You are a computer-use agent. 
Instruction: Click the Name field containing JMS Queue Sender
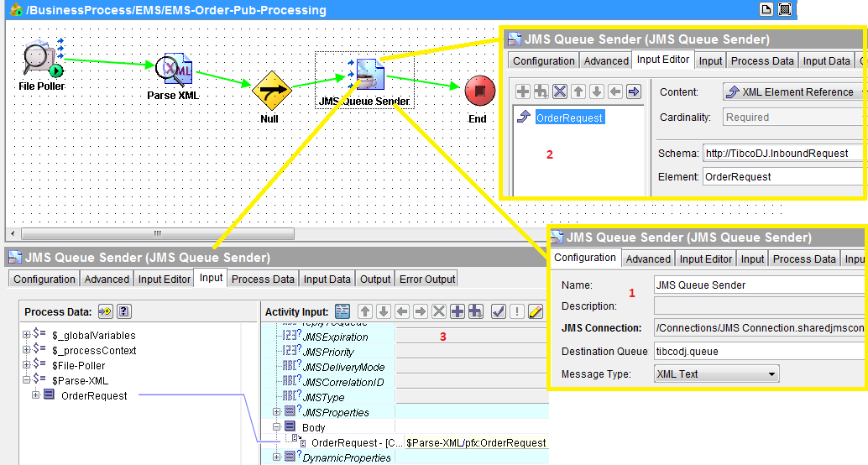click(x=760, y=285)
